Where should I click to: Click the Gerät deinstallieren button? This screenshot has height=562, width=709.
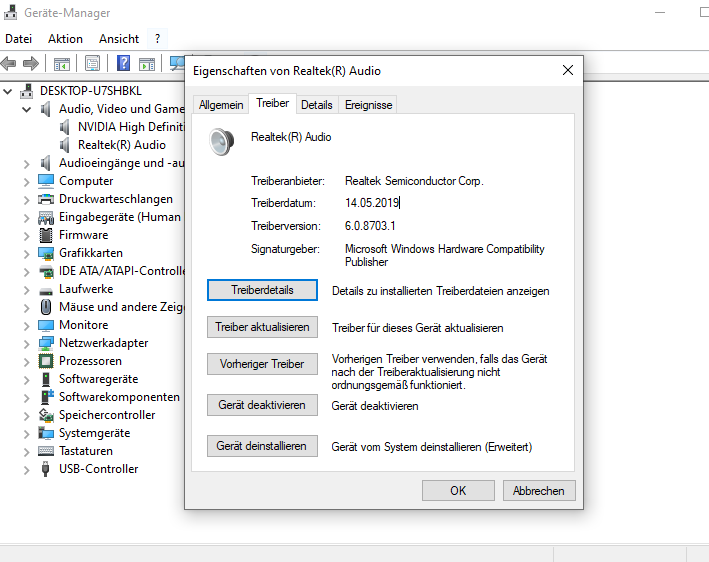click(262, 446)
